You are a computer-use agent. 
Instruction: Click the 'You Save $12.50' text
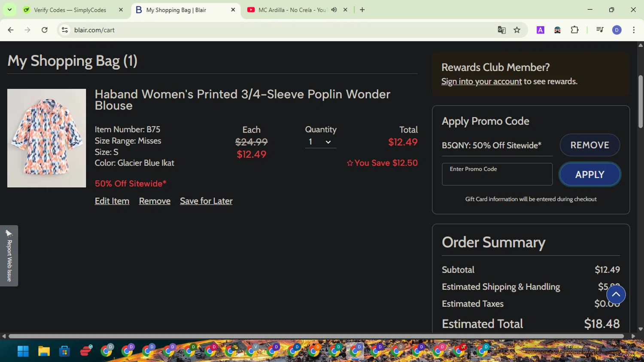point(382,163)
